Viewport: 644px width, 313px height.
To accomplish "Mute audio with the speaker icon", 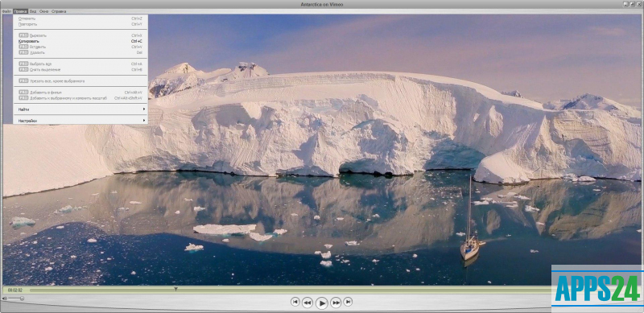I will (5, 299).
